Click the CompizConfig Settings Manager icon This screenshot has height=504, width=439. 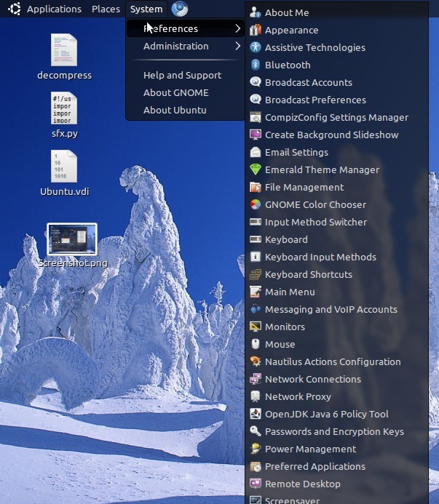(x=256, y=117)
